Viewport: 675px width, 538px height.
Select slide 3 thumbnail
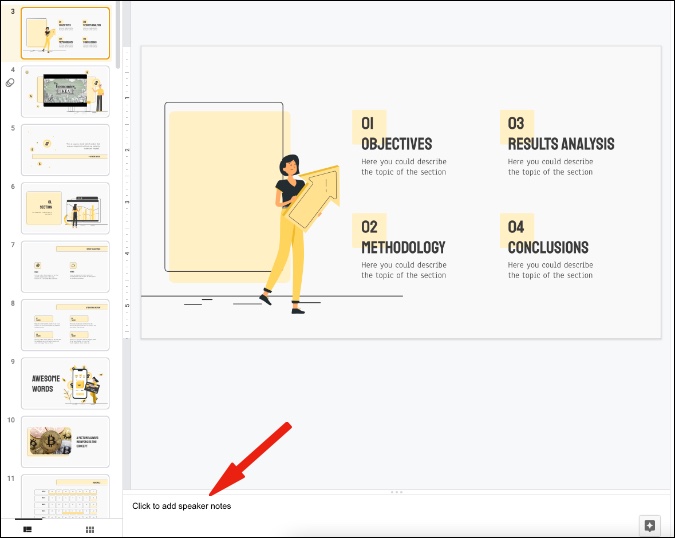coord(65,33)
